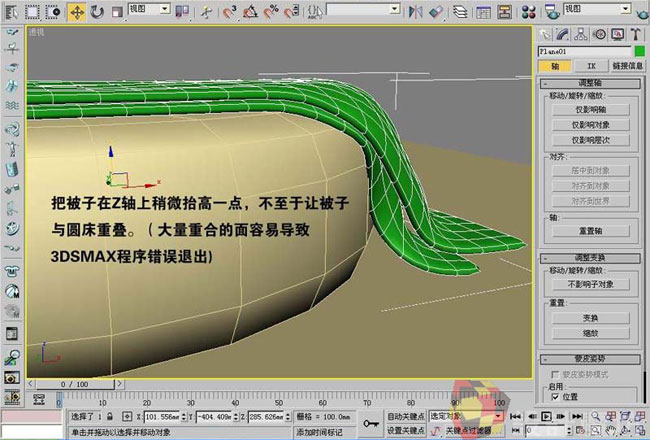Click the 缩放 reset button
The height and width of the screenshot is (440, 650).
(x=591, y=333)
